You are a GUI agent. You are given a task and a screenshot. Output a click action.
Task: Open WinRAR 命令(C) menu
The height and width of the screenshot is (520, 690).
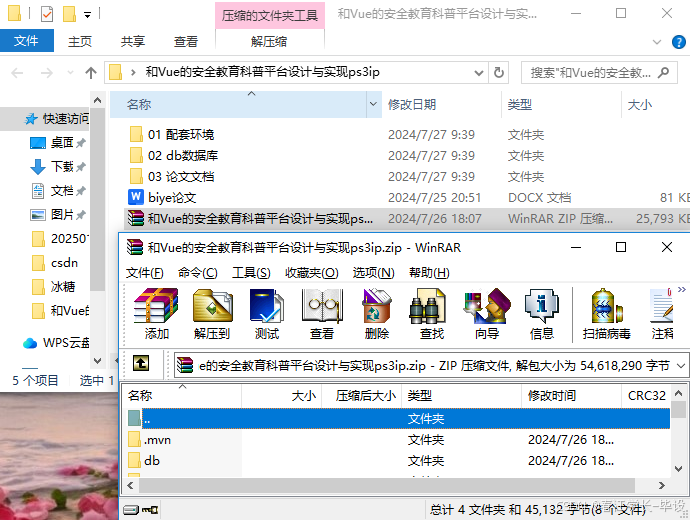click(198, 273)
